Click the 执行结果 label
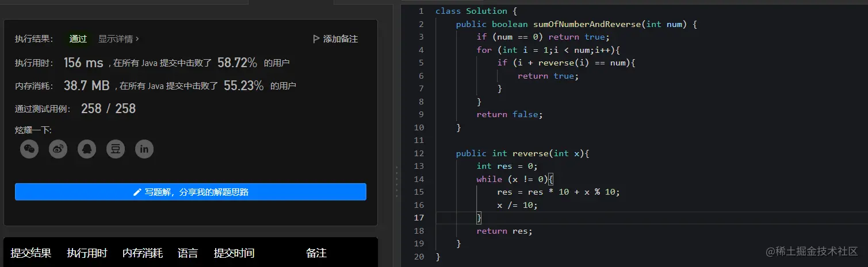868x267 pixels. coord(34,39)
